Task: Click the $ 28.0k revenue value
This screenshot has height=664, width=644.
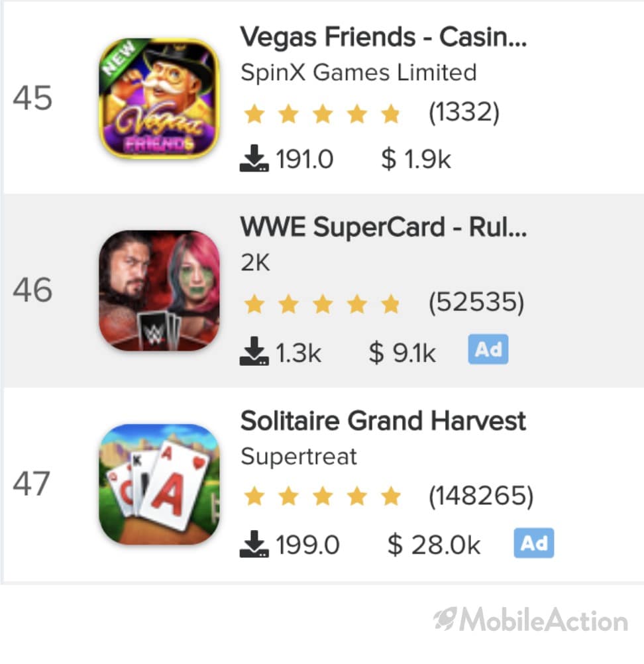Action: (x=434, y=545)
